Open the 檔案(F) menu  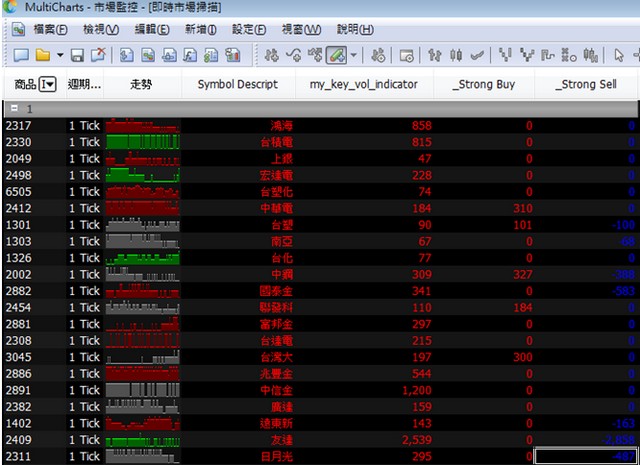click(x=50, y=29)
